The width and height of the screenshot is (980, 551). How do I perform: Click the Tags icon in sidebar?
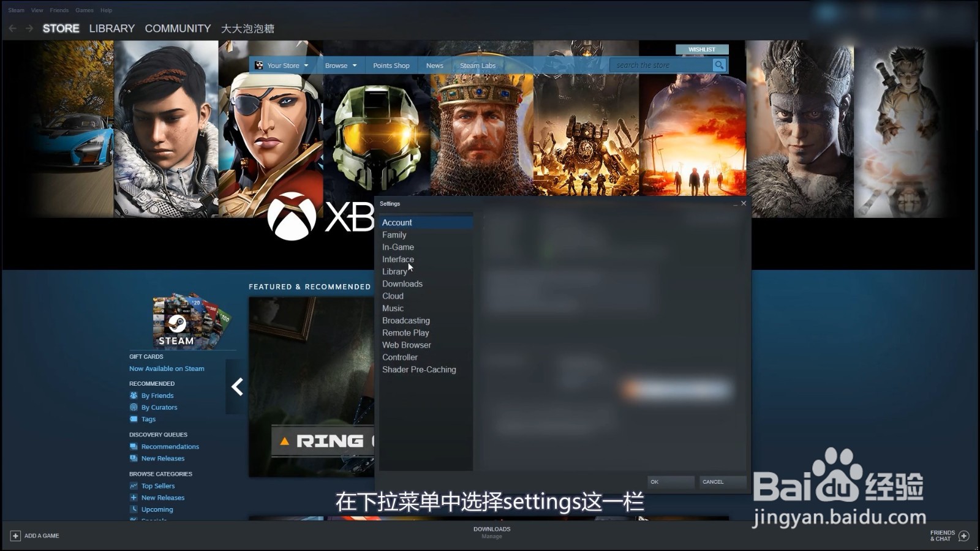pos(134,419)
